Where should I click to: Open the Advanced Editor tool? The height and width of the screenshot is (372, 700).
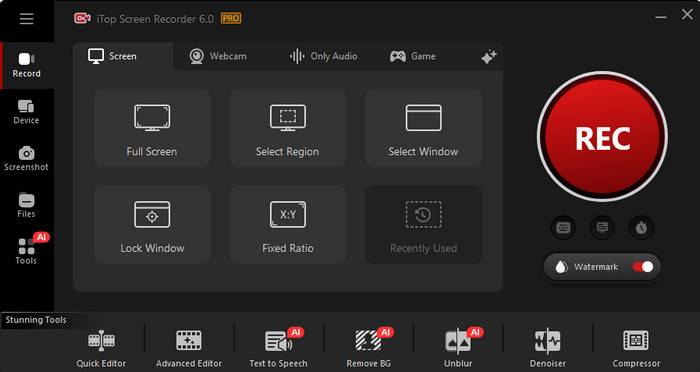(189, 348)
